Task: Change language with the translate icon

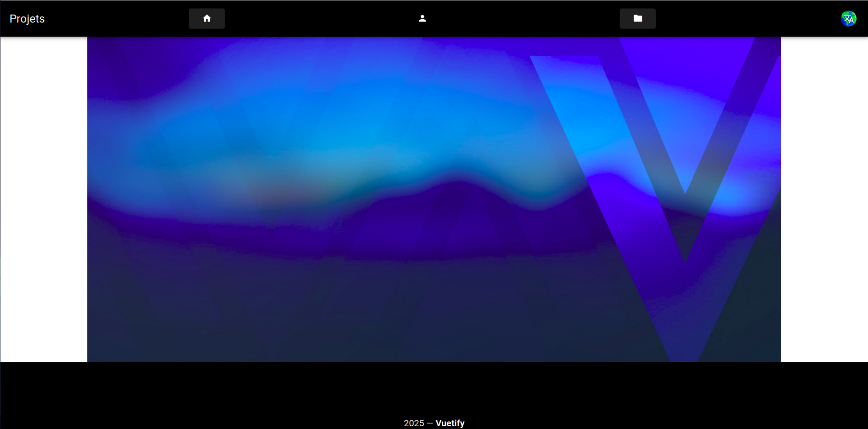Action: 849,19
